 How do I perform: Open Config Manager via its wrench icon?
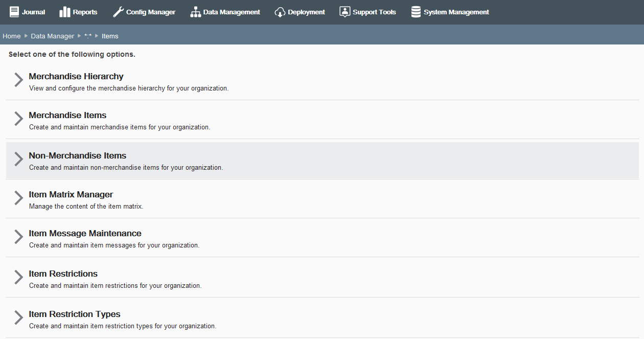coord(117,11)
